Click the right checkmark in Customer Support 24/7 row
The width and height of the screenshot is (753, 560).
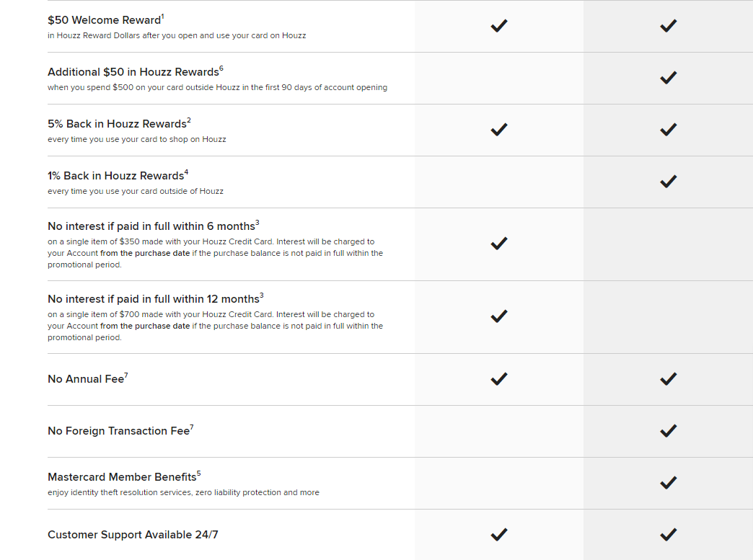668,535
